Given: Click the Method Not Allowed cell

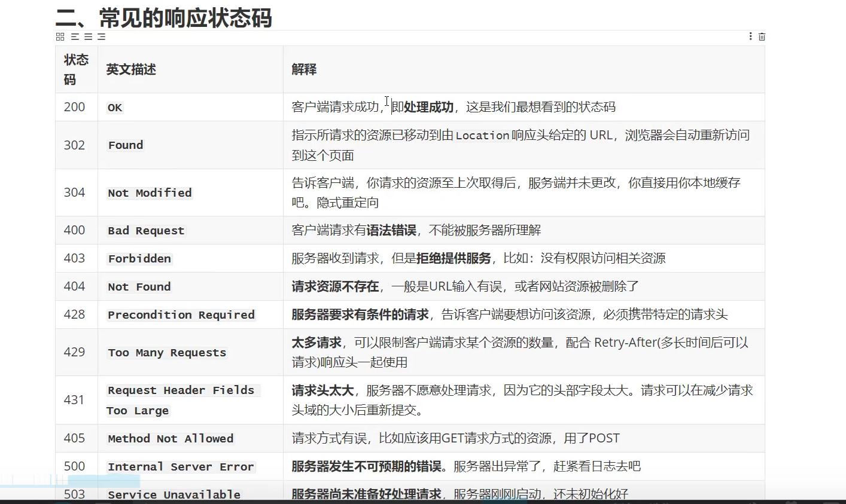Looking at the screenshot, I should click(x=190, y=438).
